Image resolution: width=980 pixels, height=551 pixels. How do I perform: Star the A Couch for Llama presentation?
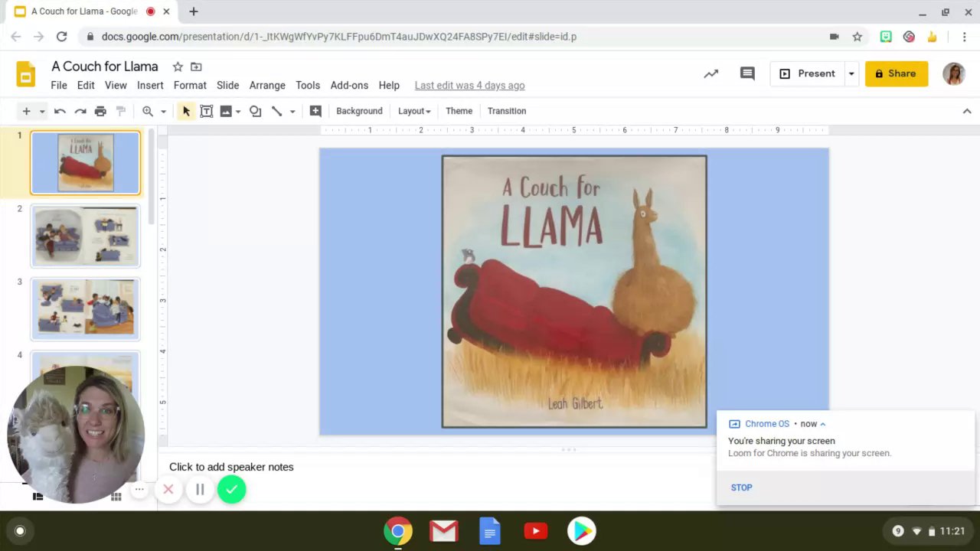178,67
